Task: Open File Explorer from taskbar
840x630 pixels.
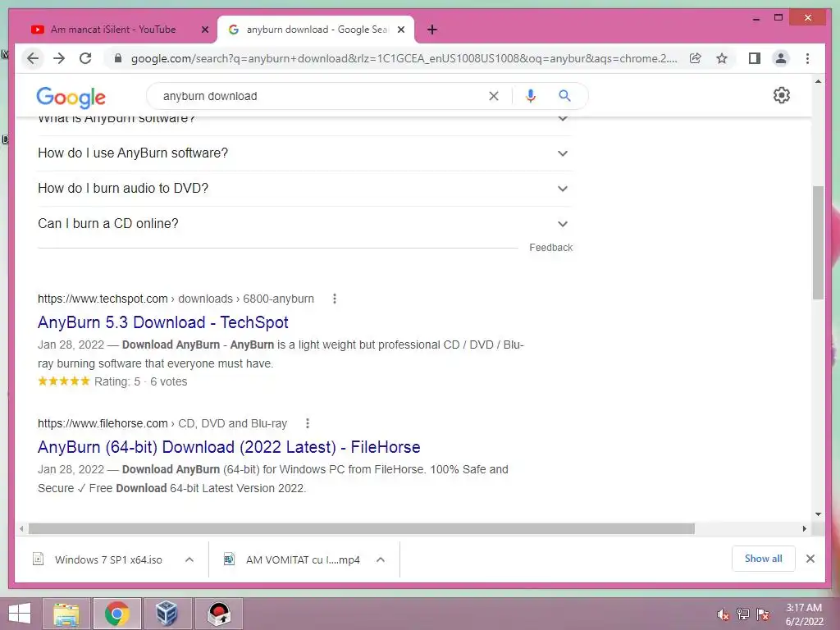Action: 66,614
